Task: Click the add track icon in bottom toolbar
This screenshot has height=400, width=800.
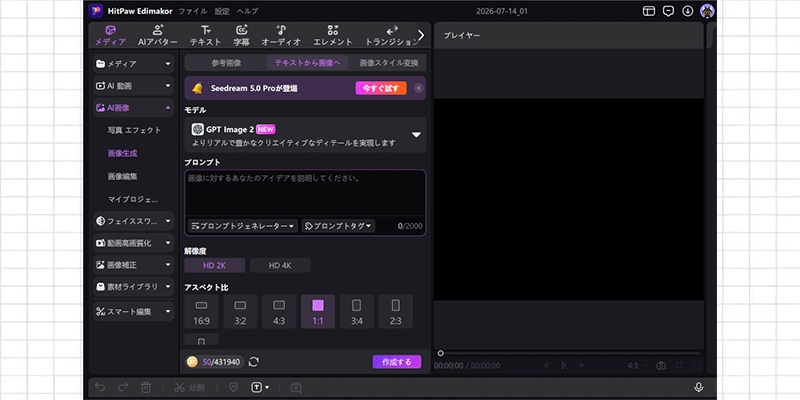Action: [296, 387]
